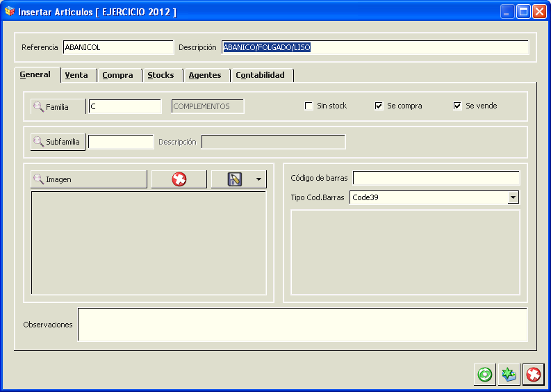Click the Referencia input field

(118, 47)
